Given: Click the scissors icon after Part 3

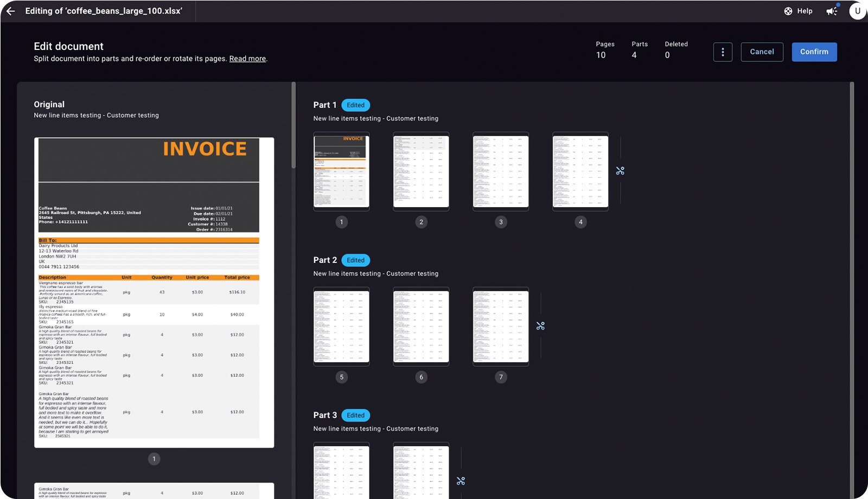Looking at the screenshot, I should 461,481.
